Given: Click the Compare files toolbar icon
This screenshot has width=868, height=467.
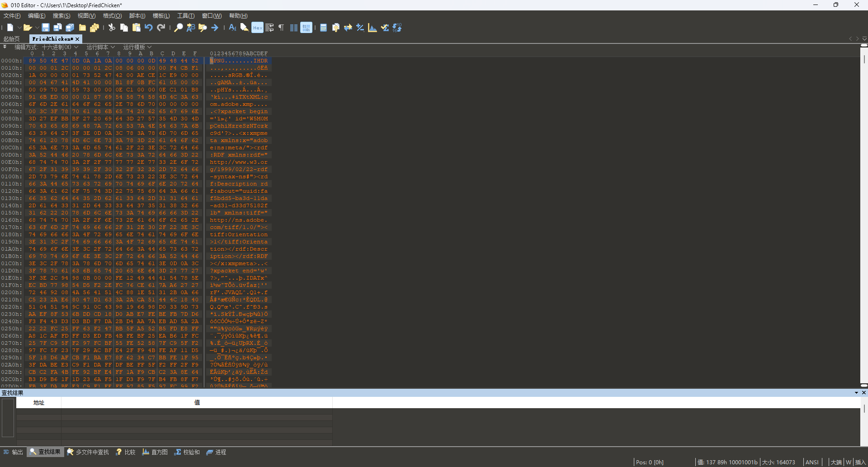Looking at the screenshot, I should 336,28.
